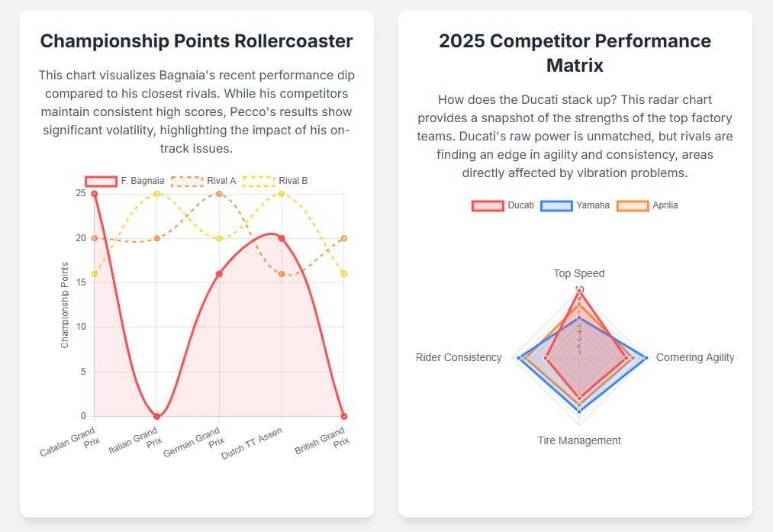Click Ducati's Top Speed radar point

tap(579, 291)
